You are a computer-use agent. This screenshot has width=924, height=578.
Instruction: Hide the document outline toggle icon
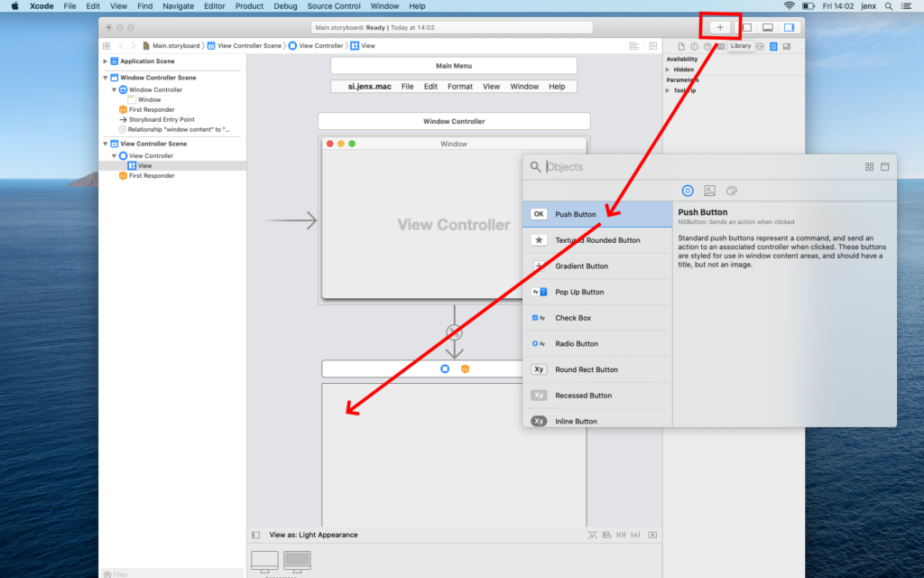pos(255,535)
